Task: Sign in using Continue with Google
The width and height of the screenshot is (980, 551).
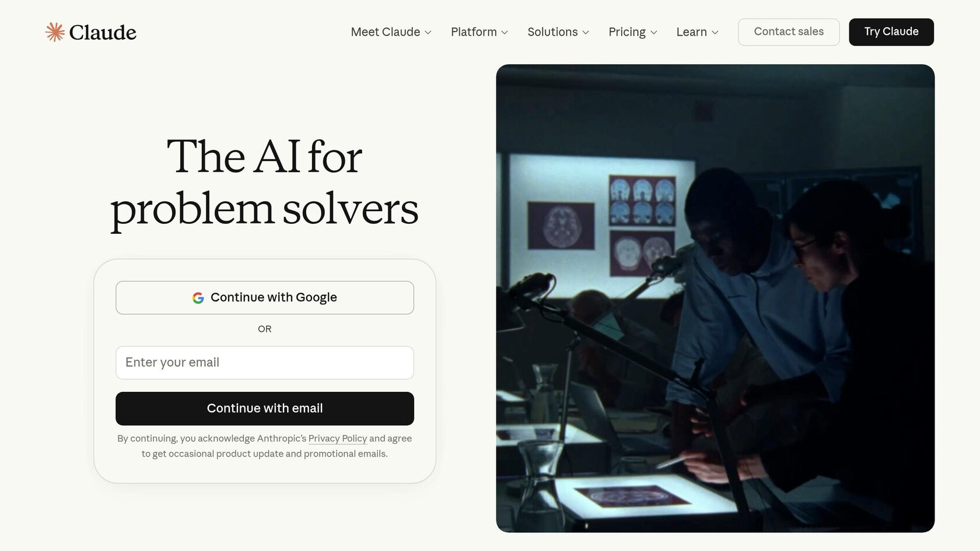Action: [x=265, y=298]
